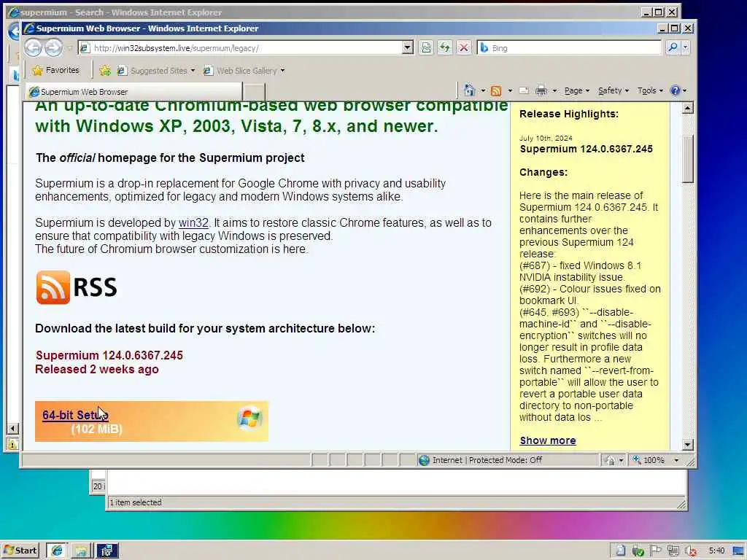Click the tray document icon

620,551
